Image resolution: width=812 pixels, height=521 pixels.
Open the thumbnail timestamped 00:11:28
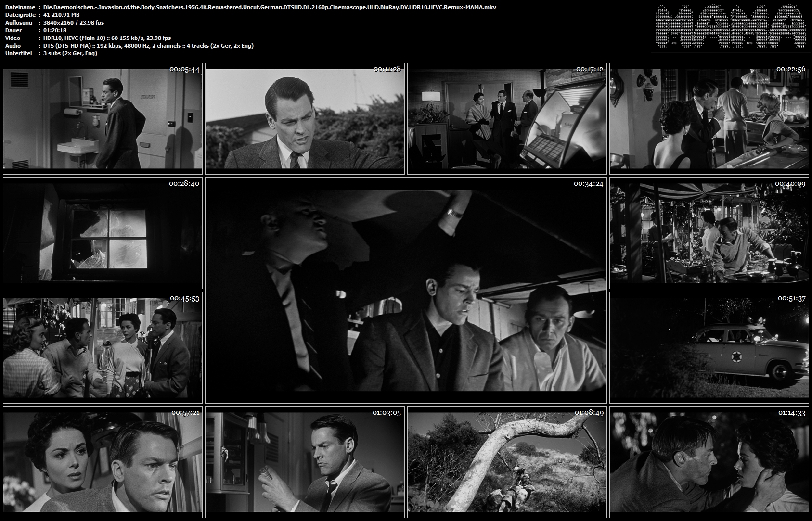pyautogui.click(x=305, y=118)
